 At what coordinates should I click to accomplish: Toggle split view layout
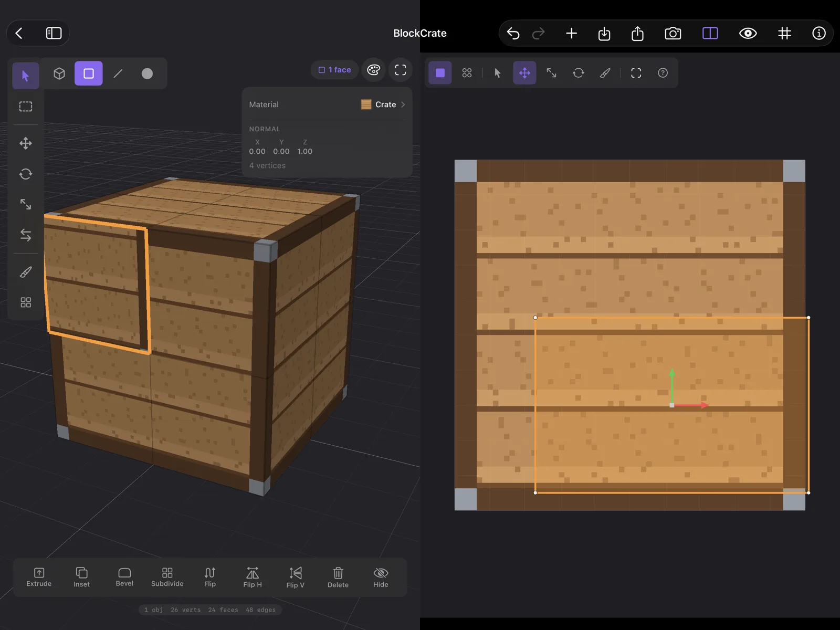pyautogui.click(x=710, y=33)
